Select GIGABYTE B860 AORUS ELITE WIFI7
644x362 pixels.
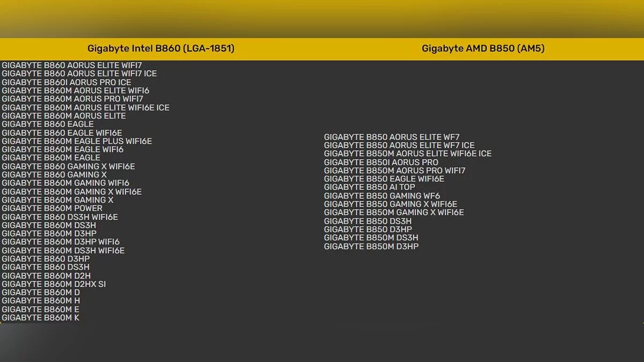click(72, 65)
